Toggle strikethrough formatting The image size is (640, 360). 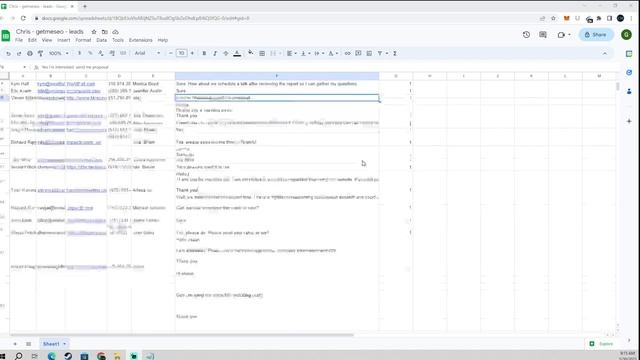(x=226, y=53)
